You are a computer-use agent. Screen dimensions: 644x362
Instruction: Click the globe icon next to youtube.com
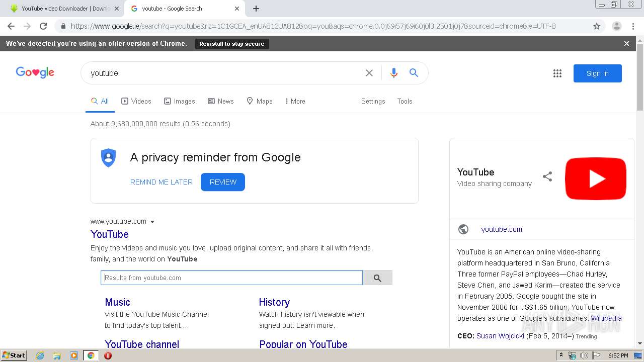[463, 229]
